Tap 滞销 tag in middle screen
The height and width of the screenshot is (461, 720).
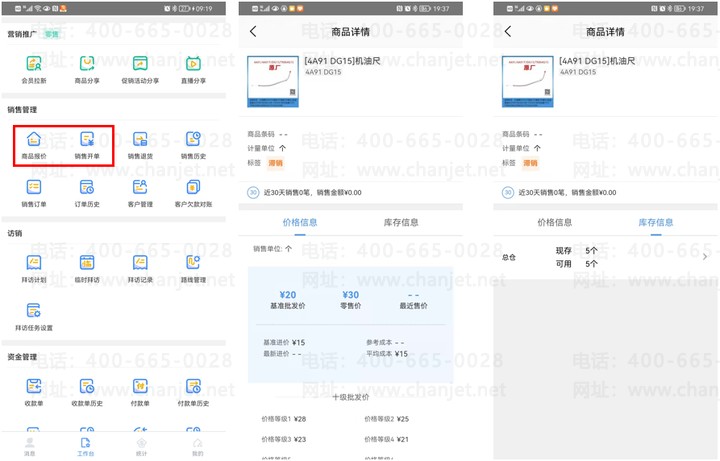pos(276,163)
